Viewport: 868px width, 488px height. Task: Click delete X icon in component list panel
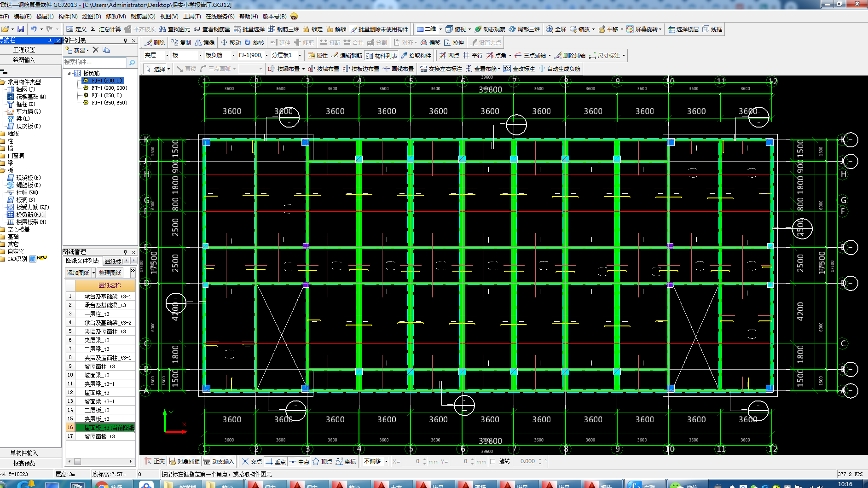[x=95, y=50]
